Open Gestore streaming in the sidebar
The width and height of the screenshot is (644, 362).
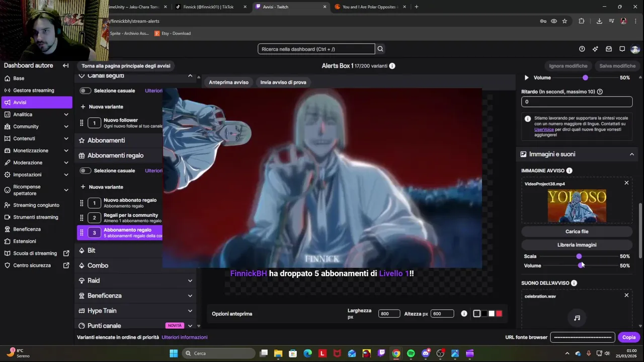pos(37,90)
